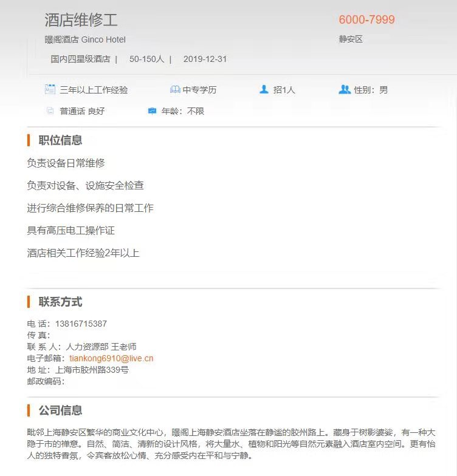Screen dimensions: 457x476
Task: Click the 静安区 district label
Action: point(351,39)
